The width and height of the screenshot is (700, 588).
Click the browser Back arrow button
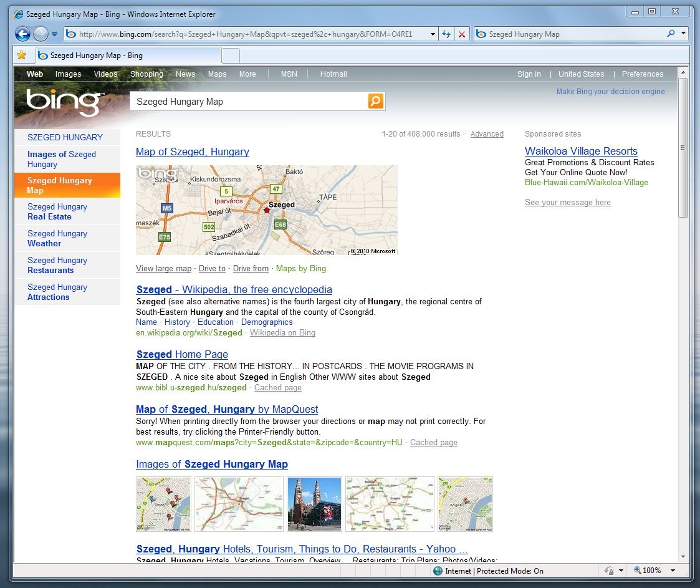tap(22, 34)
